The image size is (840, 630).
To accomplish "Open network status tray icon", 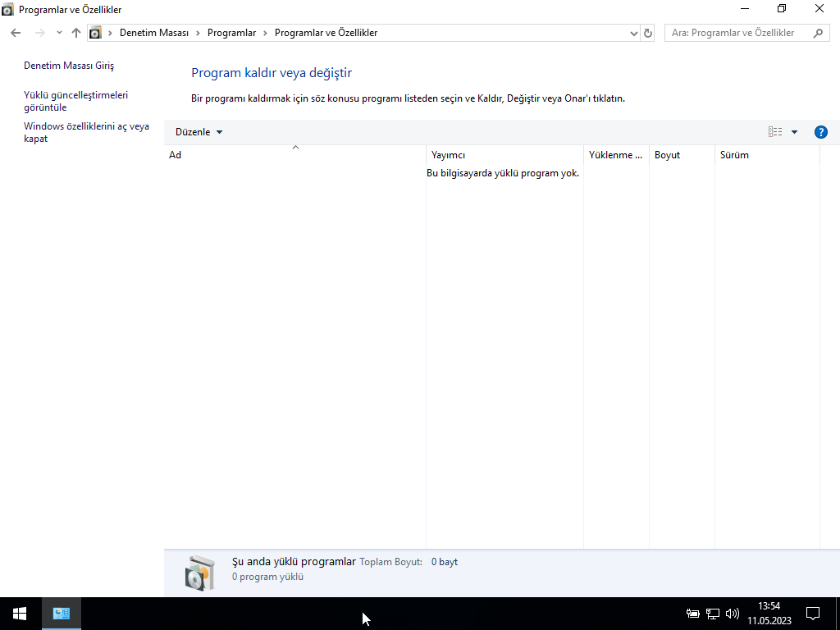I will pyautogui.click(x=713, y=614).
